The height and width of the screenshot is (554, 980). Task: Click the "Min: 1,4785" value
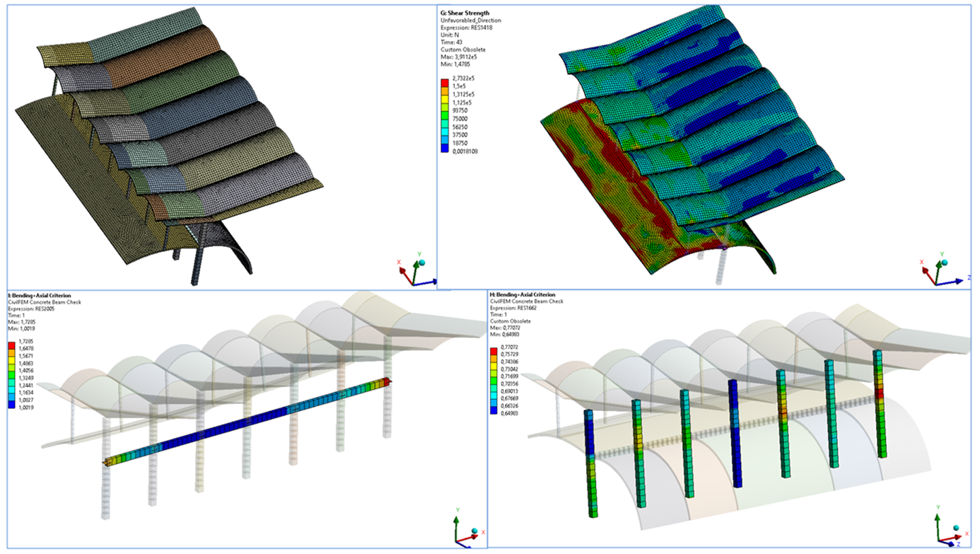(457, 64)
